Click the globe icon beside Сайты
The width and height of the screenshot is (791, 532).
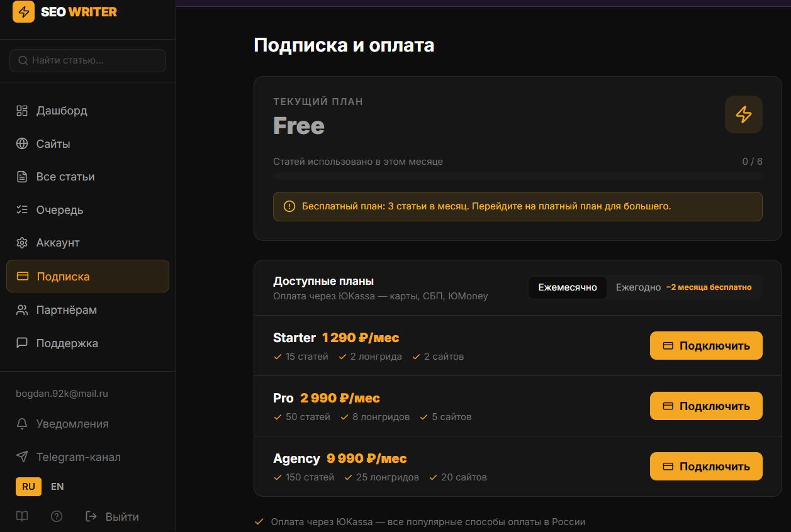[22, 144]
